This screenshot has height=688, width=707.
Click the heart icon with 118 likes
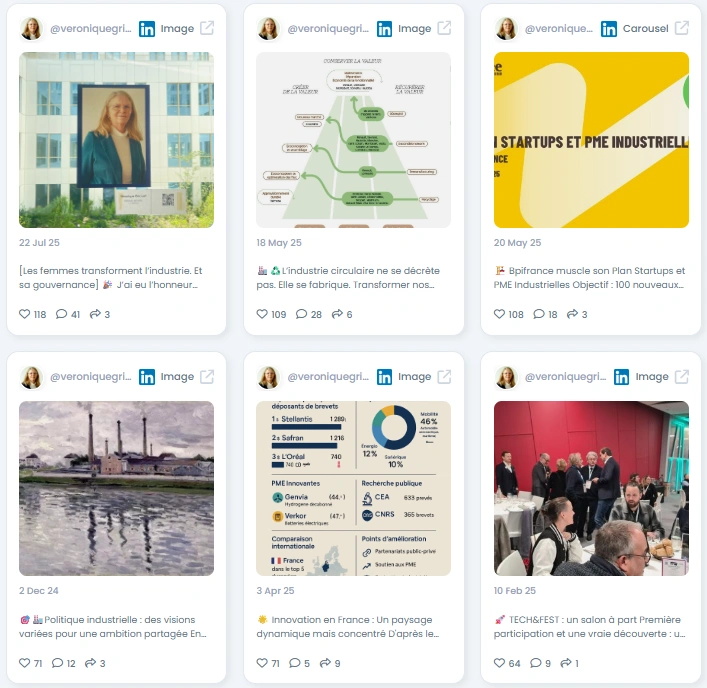(x=24, y=314)
